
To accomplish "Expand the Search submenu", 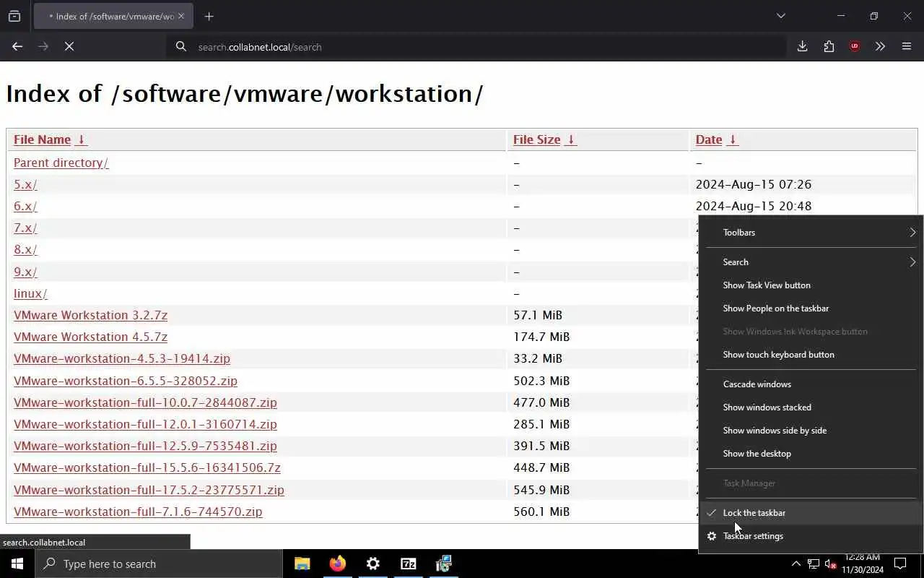I will tap(811, 262).
